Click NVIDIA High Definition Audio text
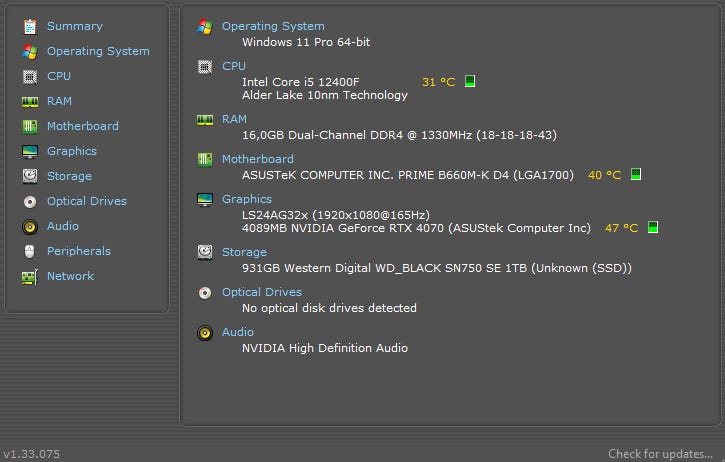Image resolution: width=725 pixels, height=462 pixels. click(325, 348)
